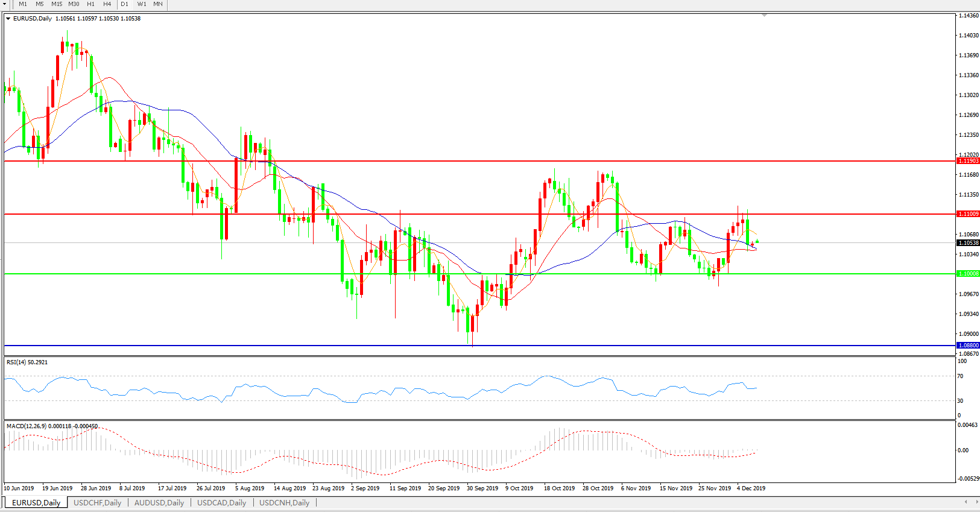Go to the USDCNH,Daily tab
This screenshot has height=512, width=980.
(x=284, y=502)
